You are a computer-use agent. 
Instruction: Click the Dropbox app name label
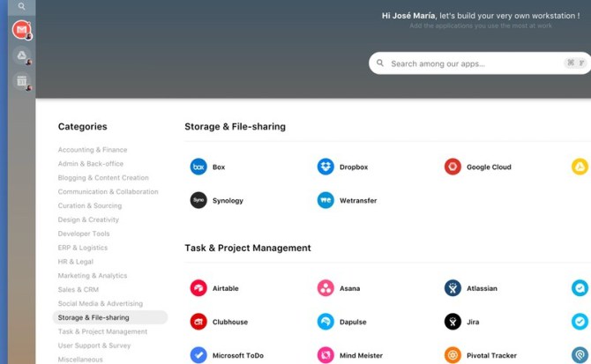354,167
